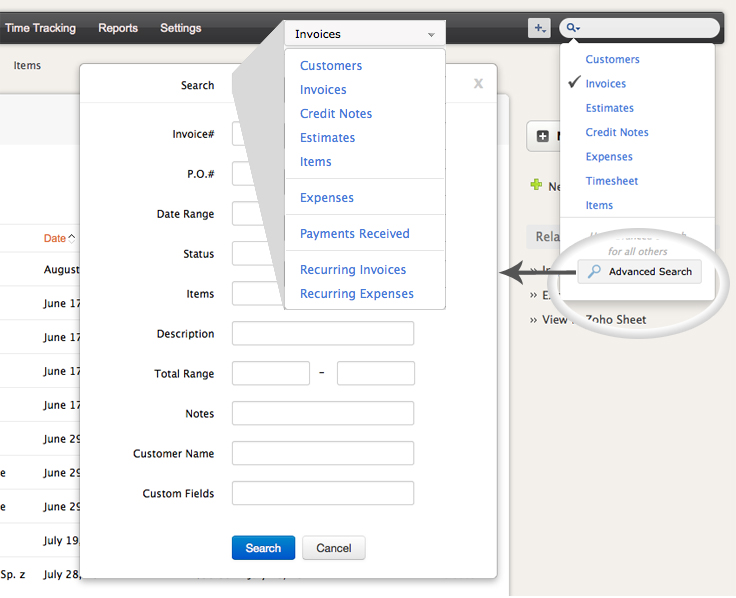The height and width of the screenshot is (598, 736).
Task: Click the July 19 date row
Action: pos(61,540)
